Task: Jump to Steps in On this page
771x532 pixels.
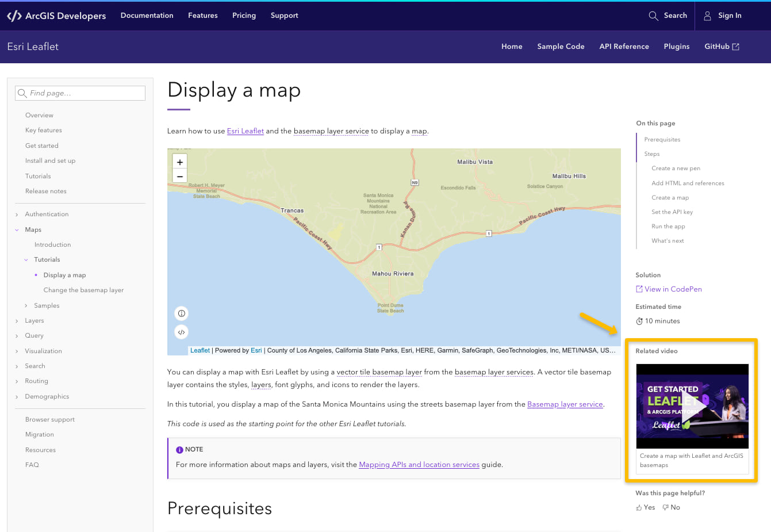Action: 652,154
